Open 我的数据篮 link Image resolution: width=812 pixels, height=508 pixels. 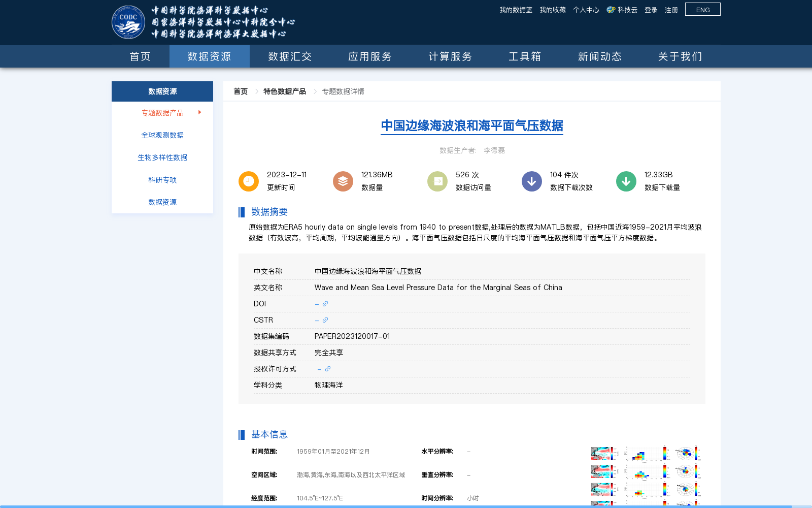[516, 10]
